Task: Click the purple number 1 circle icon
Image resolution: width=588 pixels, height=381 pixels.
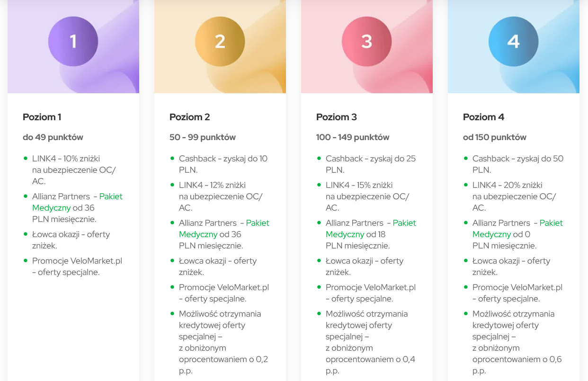Action: (73, 42)
